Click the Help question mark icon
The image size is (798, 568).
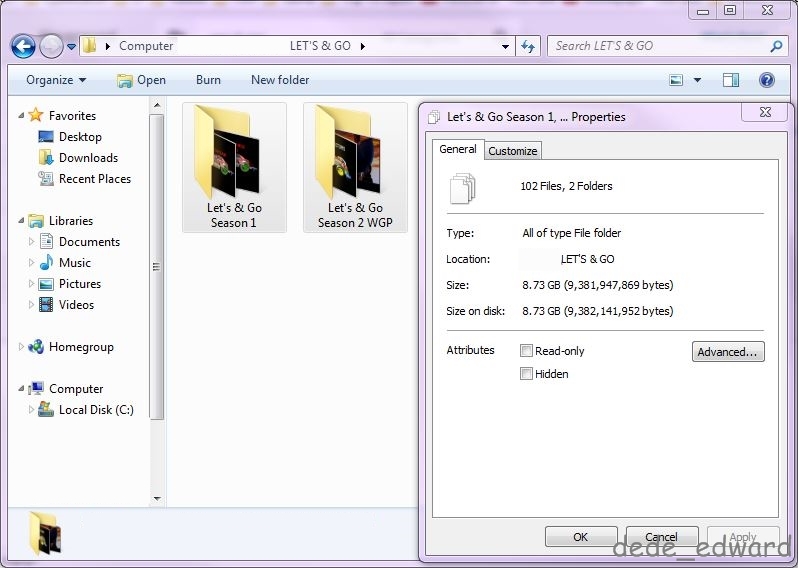pyautogui.click(x=767, y=80)
